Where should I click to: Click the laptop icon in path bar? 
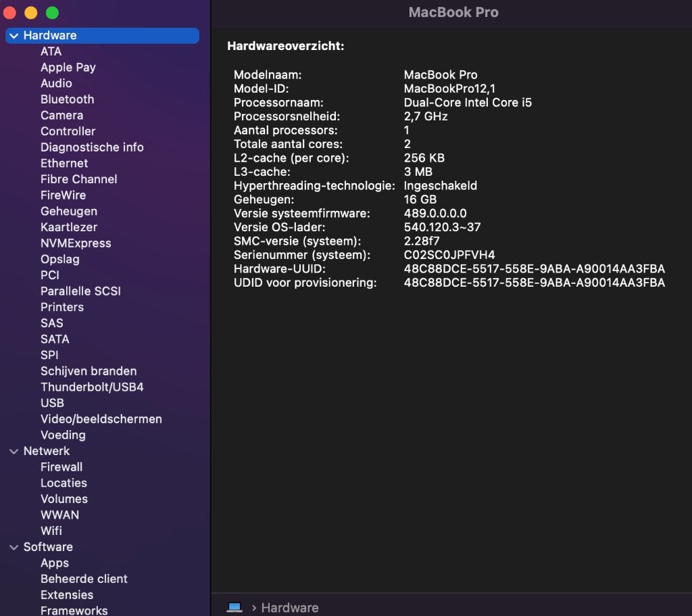point(234,608)
